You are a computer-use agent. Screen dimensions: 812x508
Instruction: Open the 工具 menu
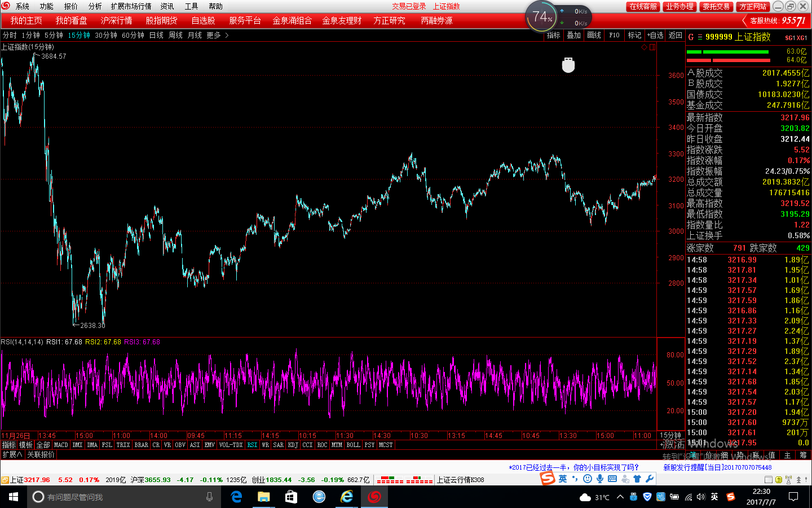click(x=191, y=6)
